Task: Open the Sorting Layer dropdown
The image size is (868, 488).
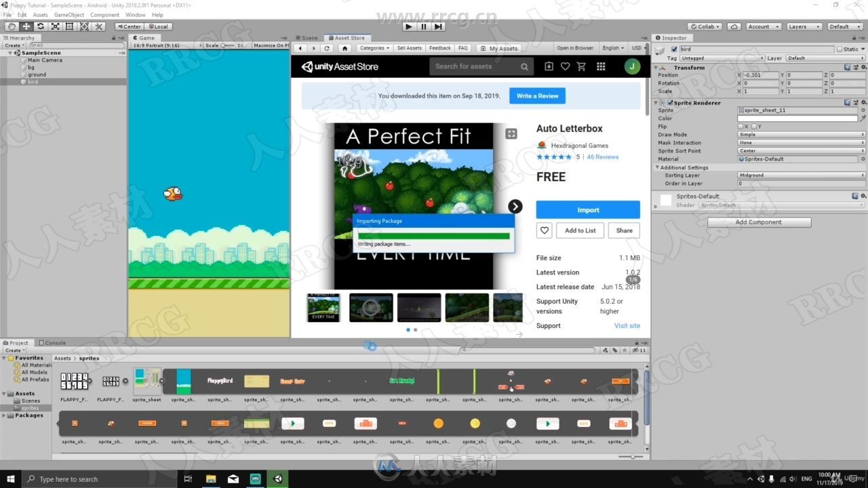Action: [802, 175]
